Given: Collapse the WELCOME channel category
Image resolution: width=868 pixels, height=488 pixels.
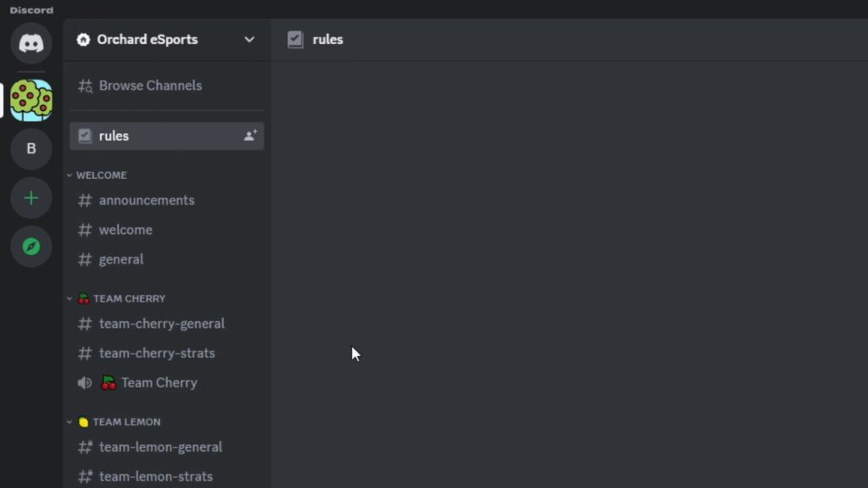Looking at the screenshot, I should click(x=101, y=175).
